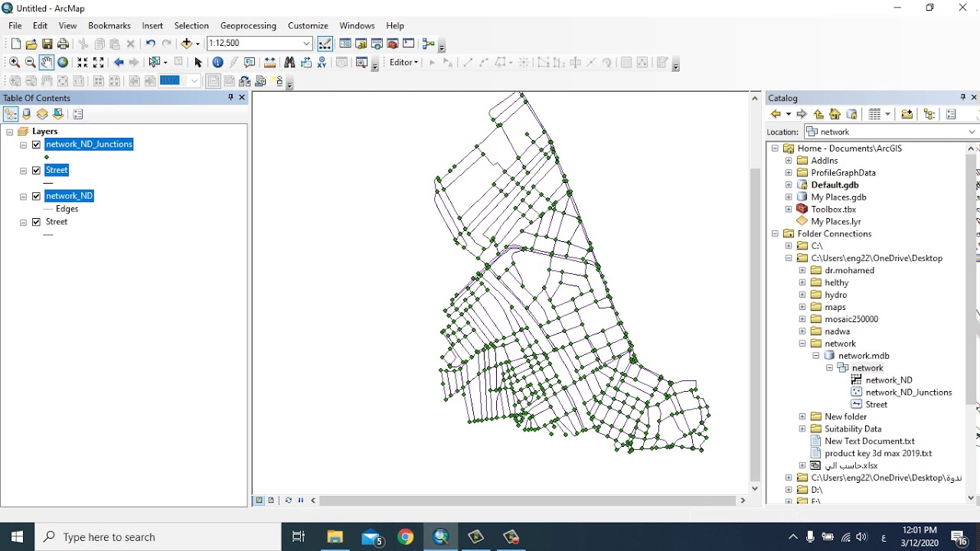
Task: Click Connect To Folder in Catalog
Action: tap(906, 114)
